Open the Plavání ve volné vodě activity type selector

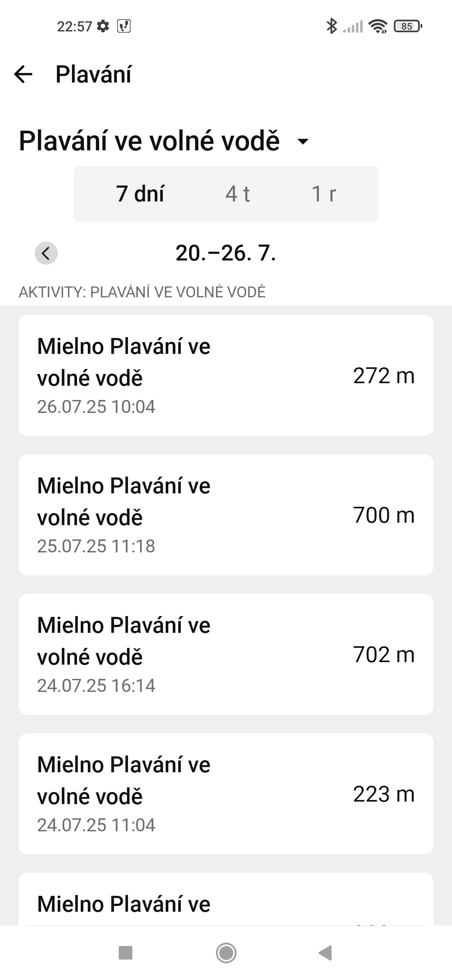[x=149, y=141]
